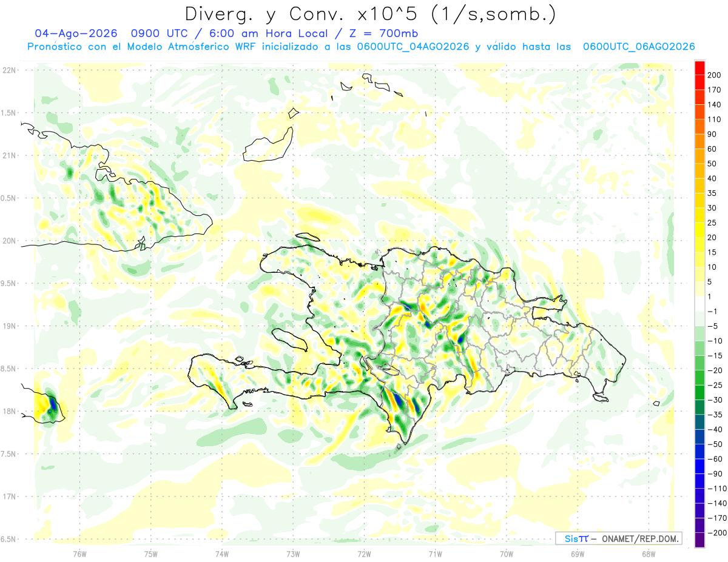Click the "ONAMET/REP.DOM." credit label
Viewport: 728px width, 562px height.
pos(640,538)
